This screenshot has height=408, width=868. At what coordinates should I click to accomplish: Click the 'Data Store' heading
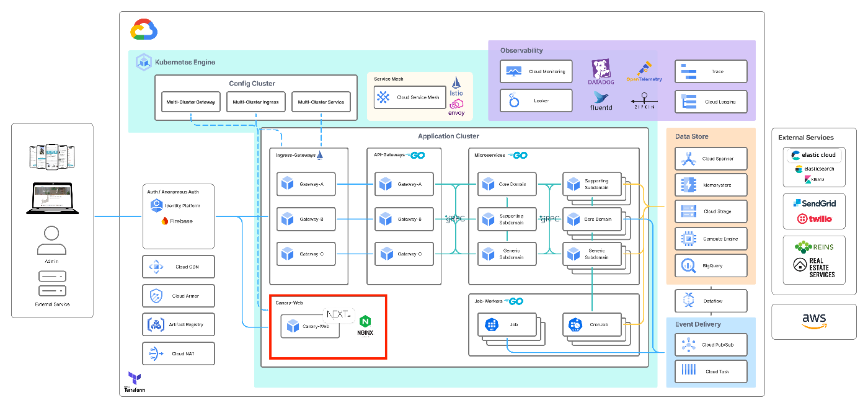pos(691,136)
